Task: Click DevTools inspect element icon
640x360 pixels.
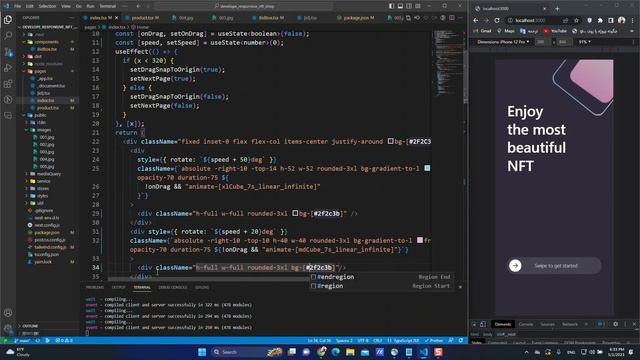Action: [474, 324]
